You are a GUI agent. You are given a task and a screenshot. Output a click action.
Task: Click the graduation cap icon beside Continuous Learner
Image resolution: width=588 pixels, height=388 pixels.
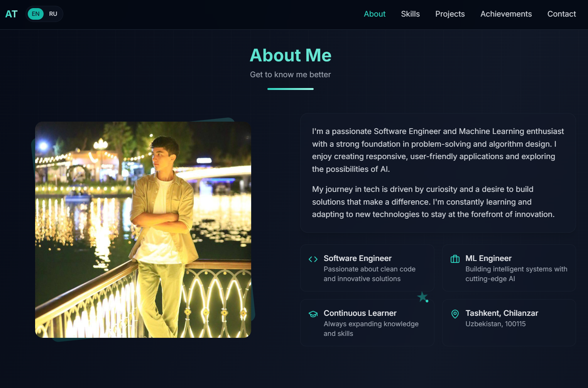[313, 314]
